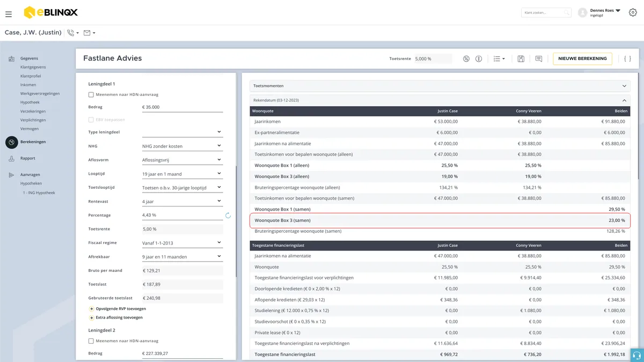Screen dimensions: 644x362
Task: Open the settings gear icon
Action: (633, 13)
